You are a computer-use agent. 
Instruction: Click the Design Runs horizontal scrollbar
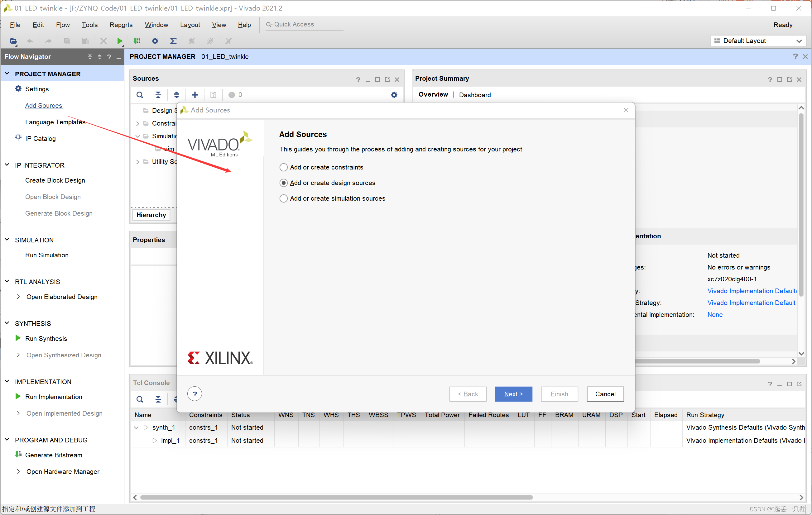(336, 497)
